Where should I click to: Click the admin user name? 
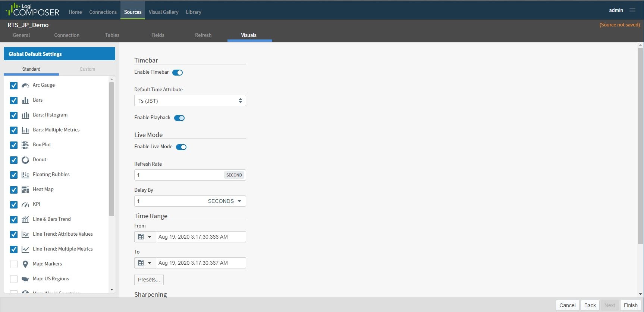coord(616,10)
